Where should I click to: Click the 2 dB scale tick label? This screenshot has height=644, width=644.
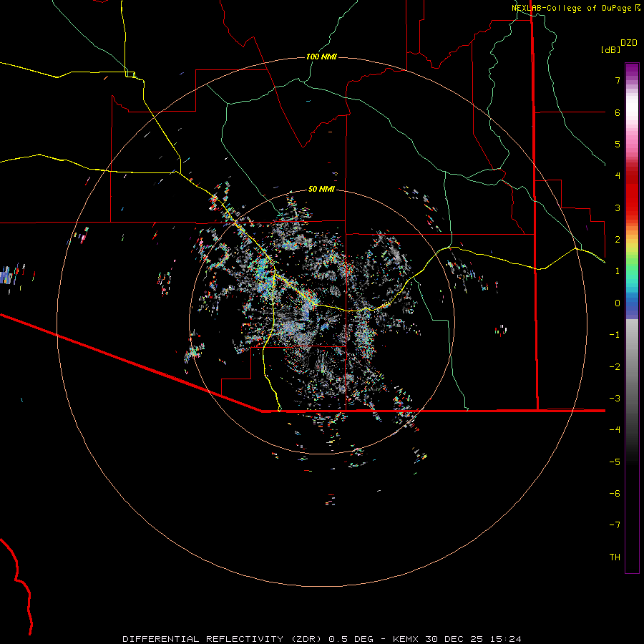click(x=616, y=240)
